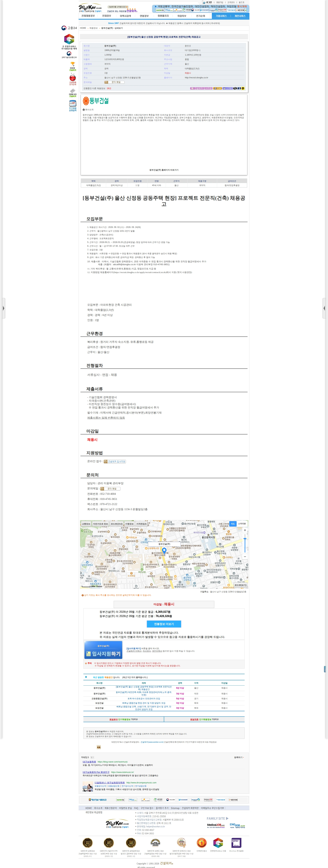
Task: Share the posting on Facebook
Action: point(239,88)
